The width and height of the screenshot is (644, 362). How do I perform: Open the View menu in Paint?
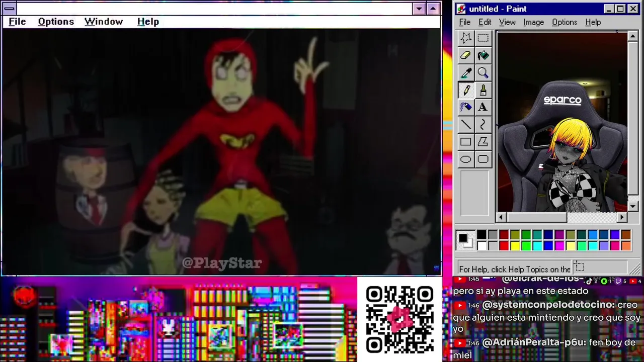[507, 22]
